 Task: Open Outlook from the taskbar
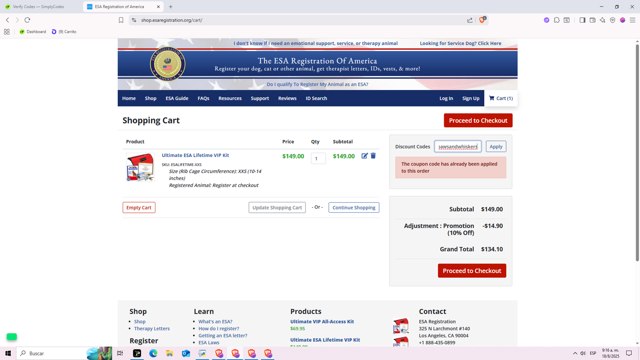click(x=186, y=353)
